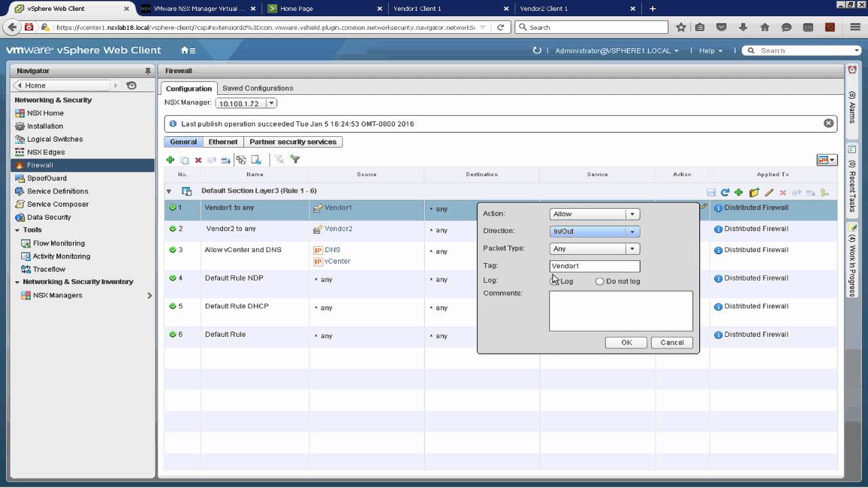Click the green plus icon in Default Section row
Viewport: 868px width, 488px height.
[x=739, y=192]
